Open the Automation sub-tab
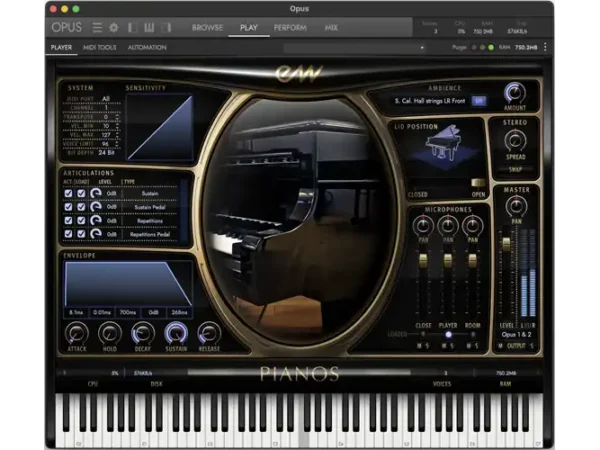The image size is (600, 450). [x=147, y=47]
